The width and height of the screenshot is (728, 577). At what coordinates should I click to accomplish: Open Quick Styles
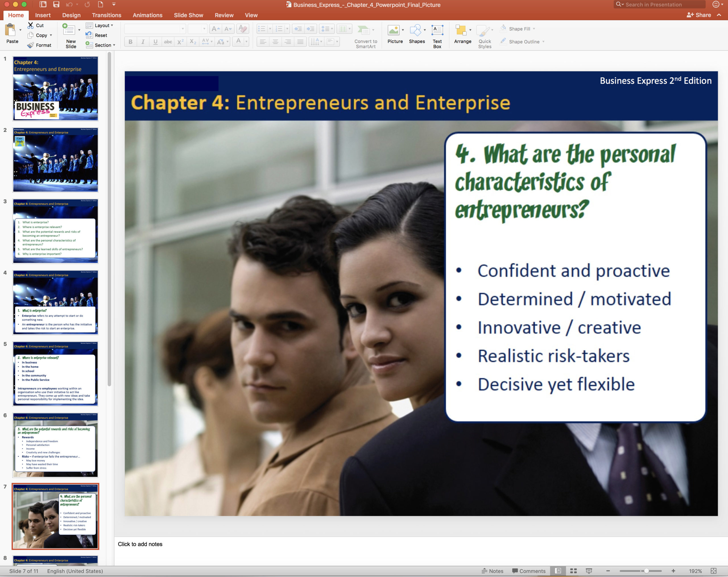coord(485,36)
